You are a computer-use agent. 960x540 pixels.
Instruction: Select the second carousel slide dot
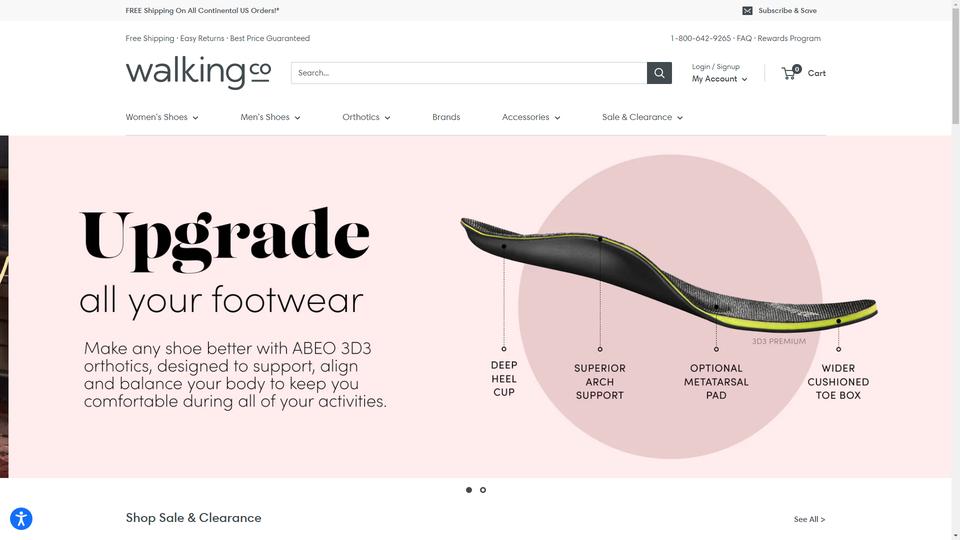point(483,490)
